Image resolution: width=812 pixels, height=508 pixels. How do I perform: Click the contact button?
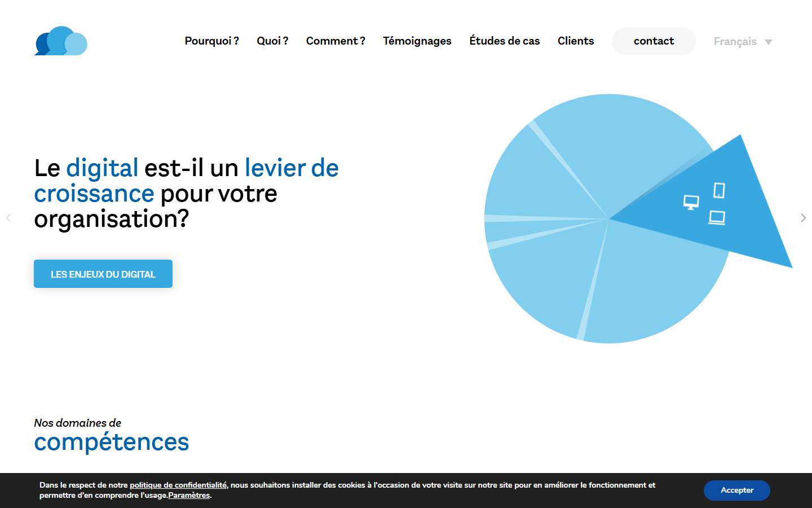click(654, 41)
